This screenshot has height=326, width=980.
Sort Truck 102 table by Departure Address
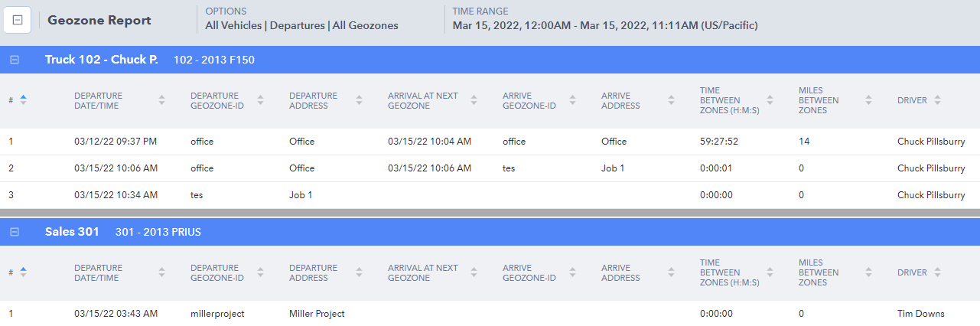point(359,100)
